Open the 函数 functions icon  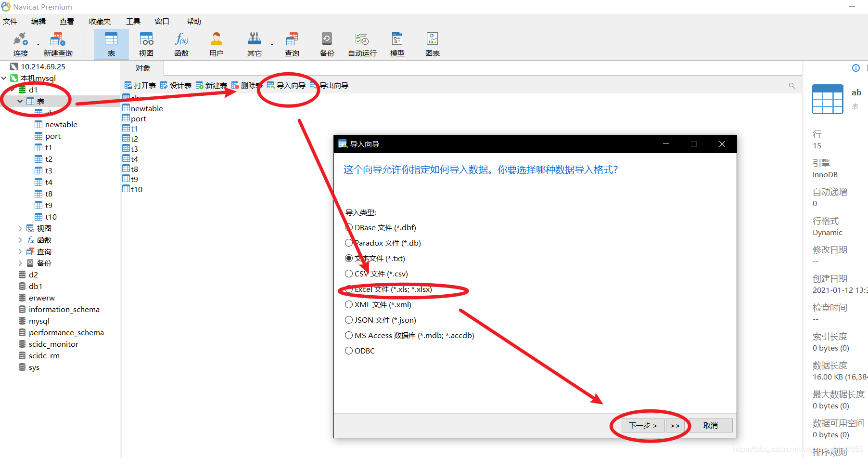coord(181,44)
